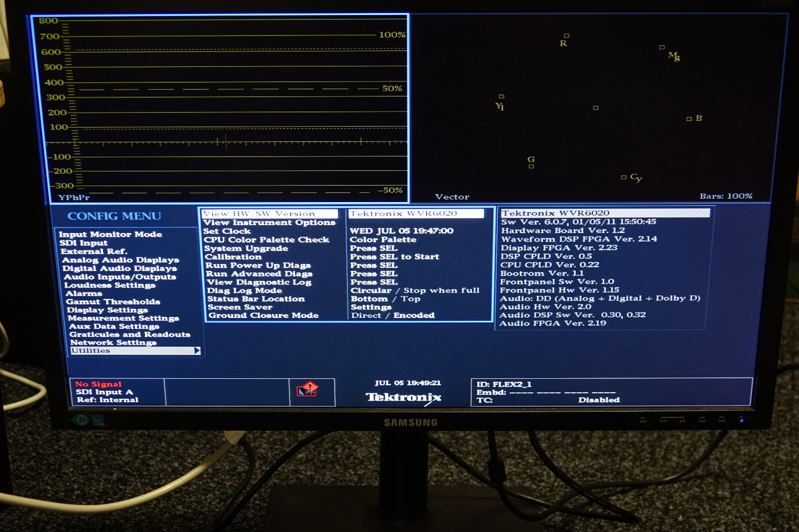Open Display Settings entry
Screen dimensions: 799x532
(x=107, y=310)
